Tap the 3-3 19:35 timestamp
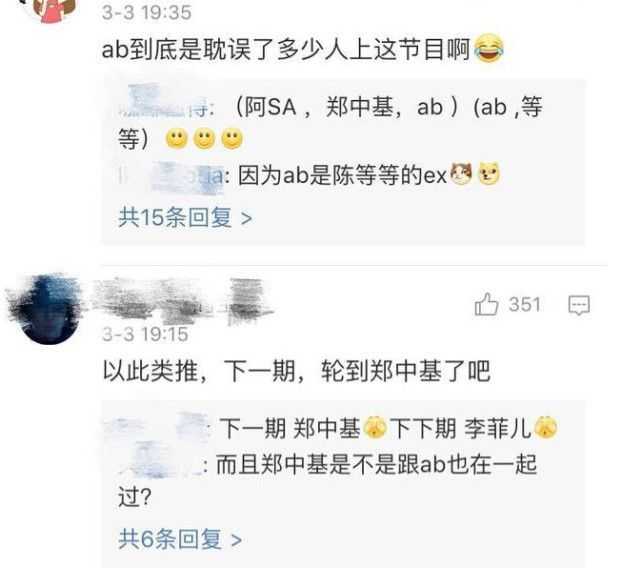 click(x=147, y=12)
